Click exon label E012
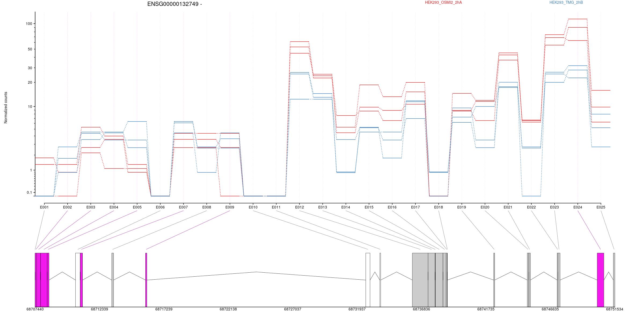Screen dimensions: 644x322 (x=299, y=207)
